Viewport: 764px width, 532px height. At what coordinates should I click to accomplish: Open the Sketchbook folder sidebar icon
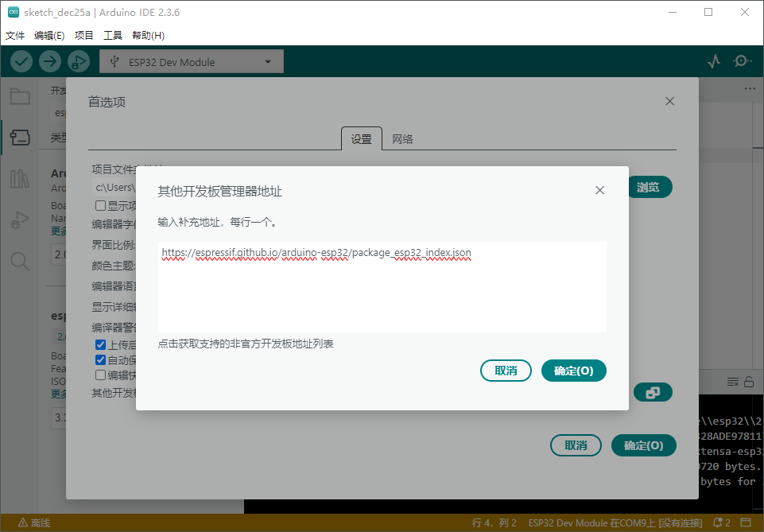tap(20, 95)
